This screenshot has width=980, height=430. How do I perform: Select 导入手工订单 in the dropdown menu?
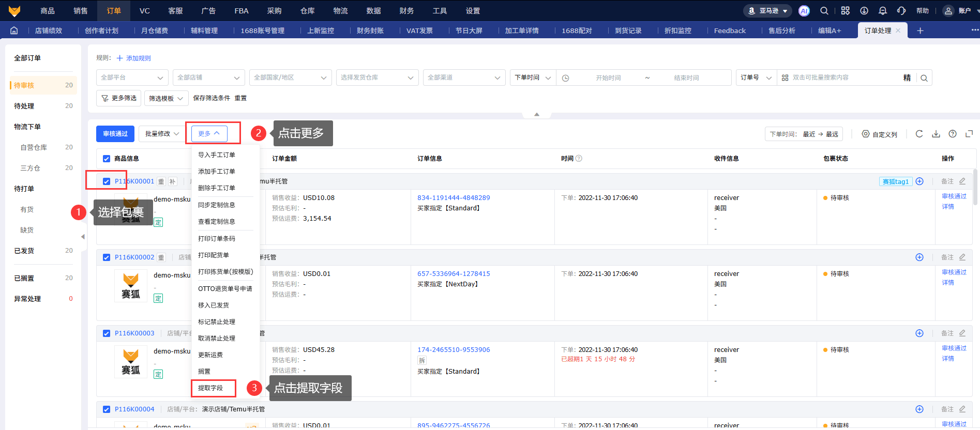pyautogui.click(x=217, y=155)
